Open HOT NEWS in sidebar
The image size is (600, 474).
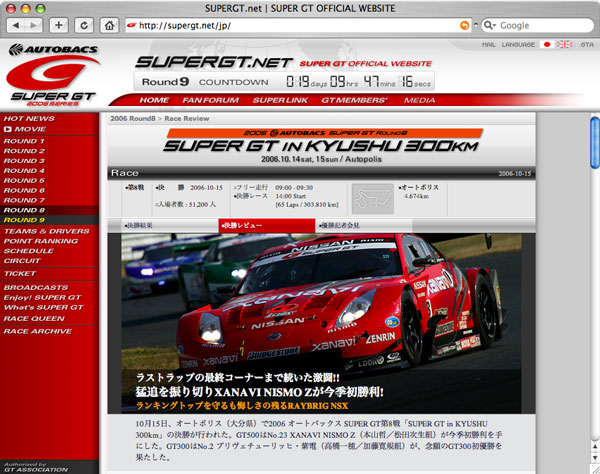click(x=29, y=119)
